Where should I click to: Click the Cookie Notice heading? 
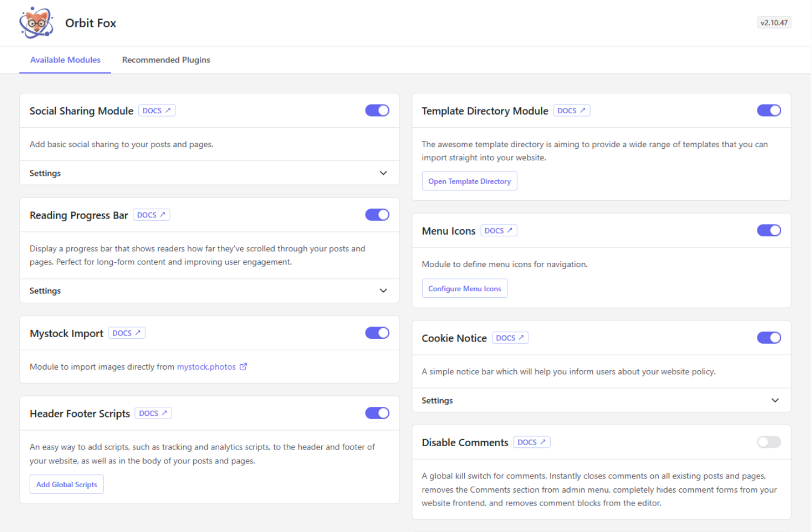[454, 338]
